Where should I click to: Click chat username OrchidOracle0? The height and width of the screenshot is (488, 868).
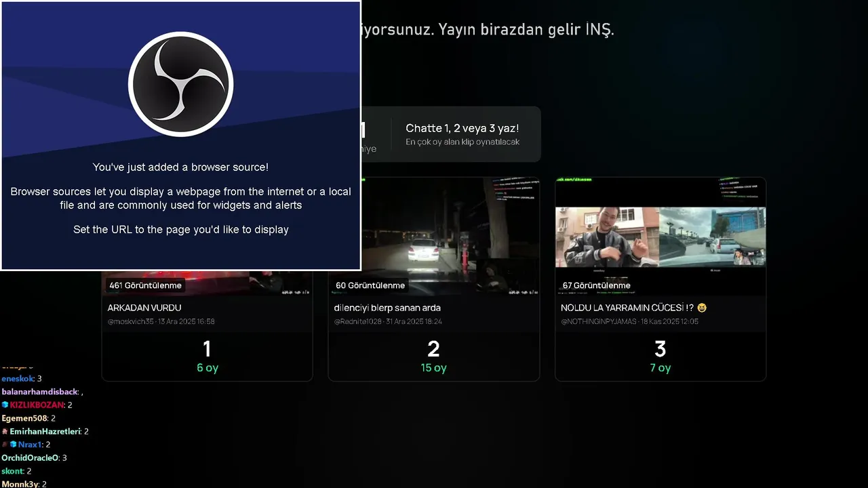(x=30, y=457)
